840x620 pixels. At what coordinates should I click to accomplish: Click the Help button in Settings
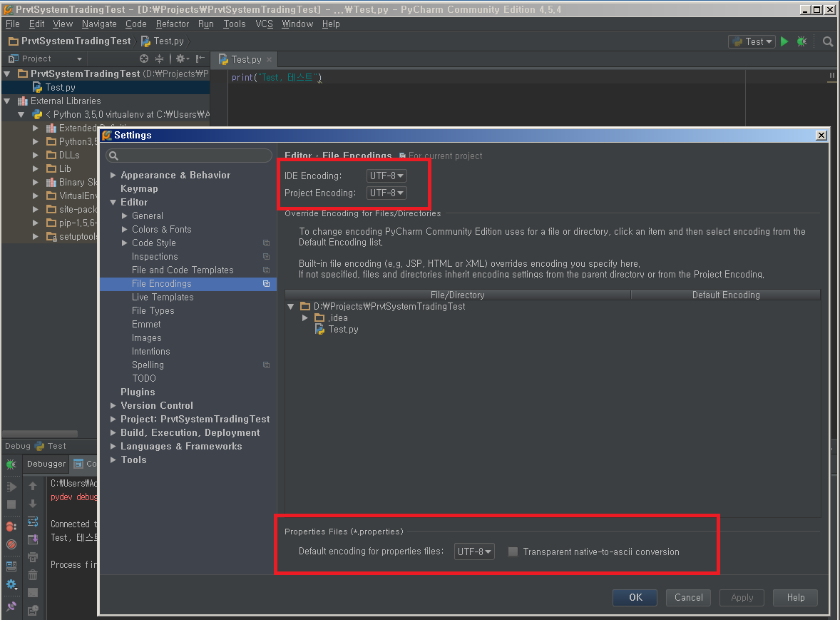tap(796, 597)
